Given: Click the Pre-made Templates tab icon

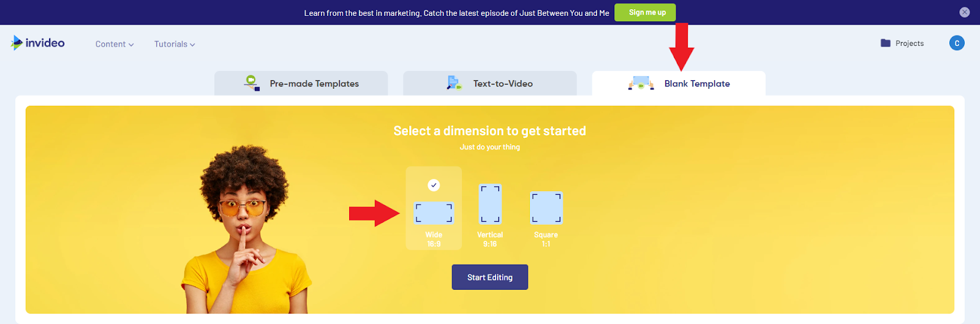Looking at the screenshot, I should (252, 83).
